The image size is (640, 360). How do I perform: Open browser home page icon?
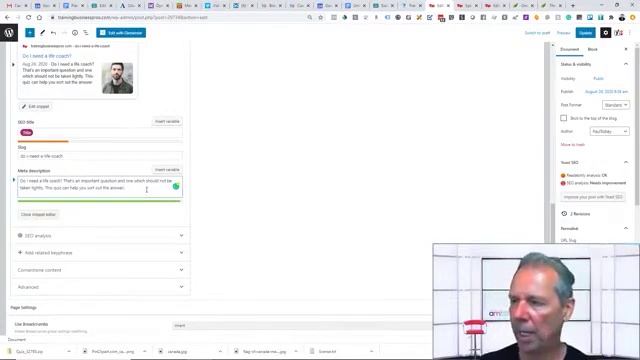(39, 18)
